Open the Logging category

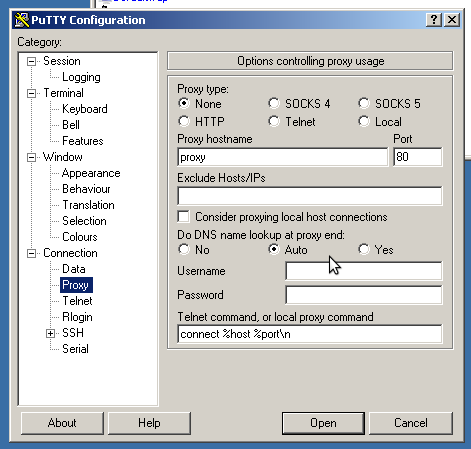coord(81,77)
